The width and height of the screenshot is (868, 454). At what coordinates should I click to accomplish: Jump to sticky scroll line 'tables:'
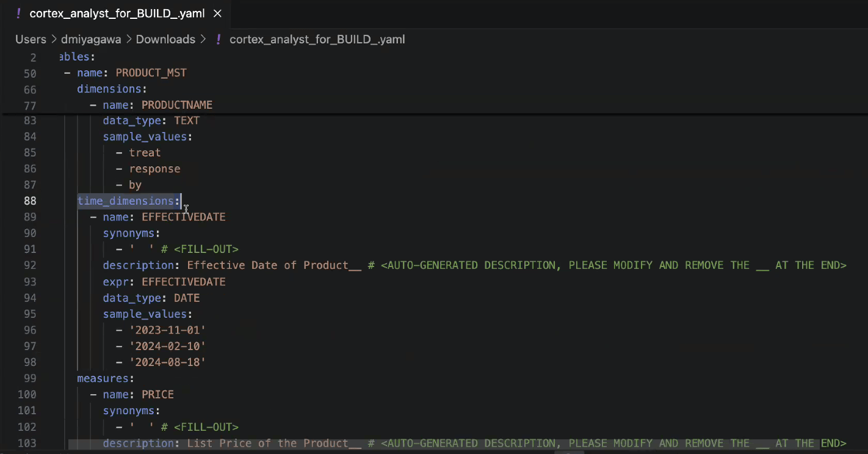pyautogui.click(x=78, y=57)
